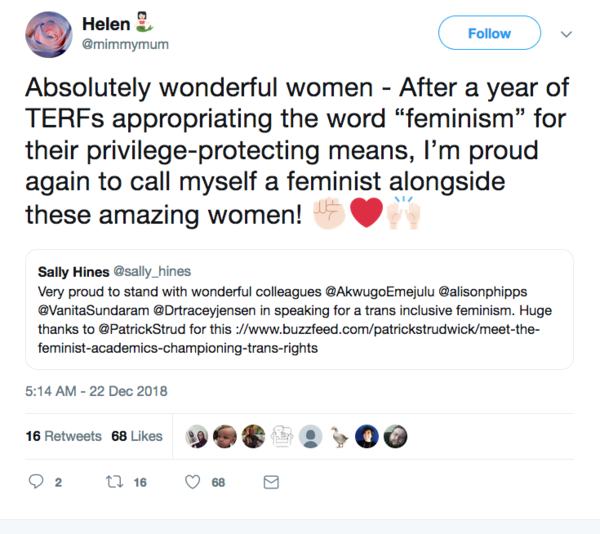600x534 pixels.
Task: Click the default grey silhouette liker avatar
Action: click(313, 437)
